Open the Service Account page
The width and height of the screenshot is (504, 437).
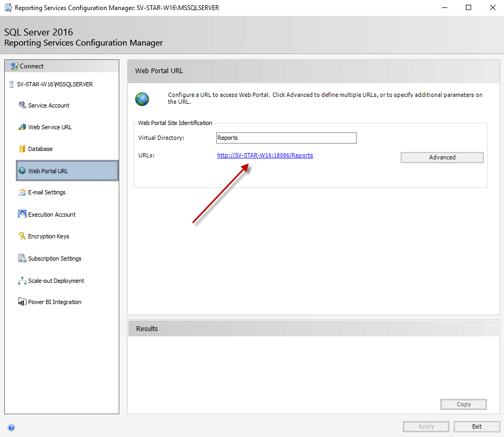coord(49,105)
